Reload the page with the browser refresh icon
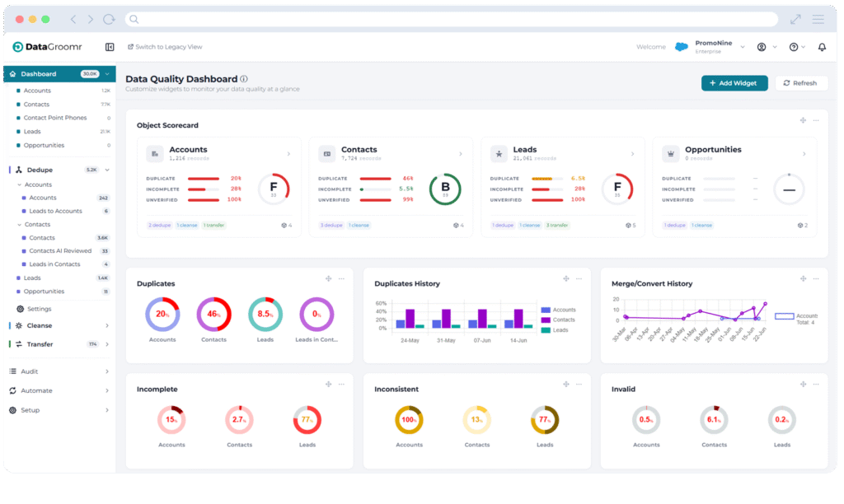Viewport: 844px width, 504px height. 110,20
